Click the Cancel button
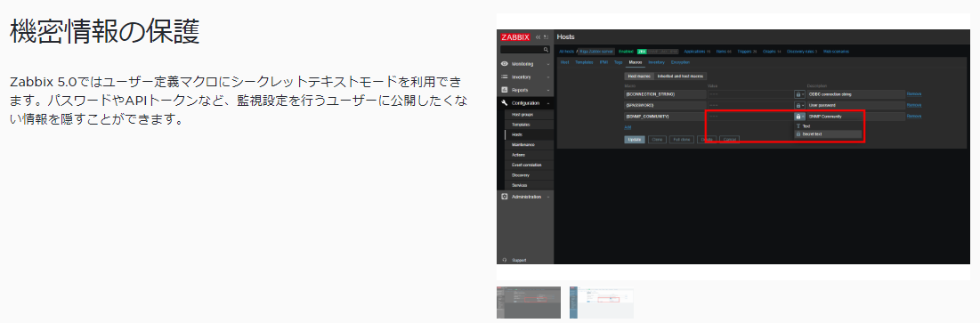The image size is (980, 323). click(729, 140)
